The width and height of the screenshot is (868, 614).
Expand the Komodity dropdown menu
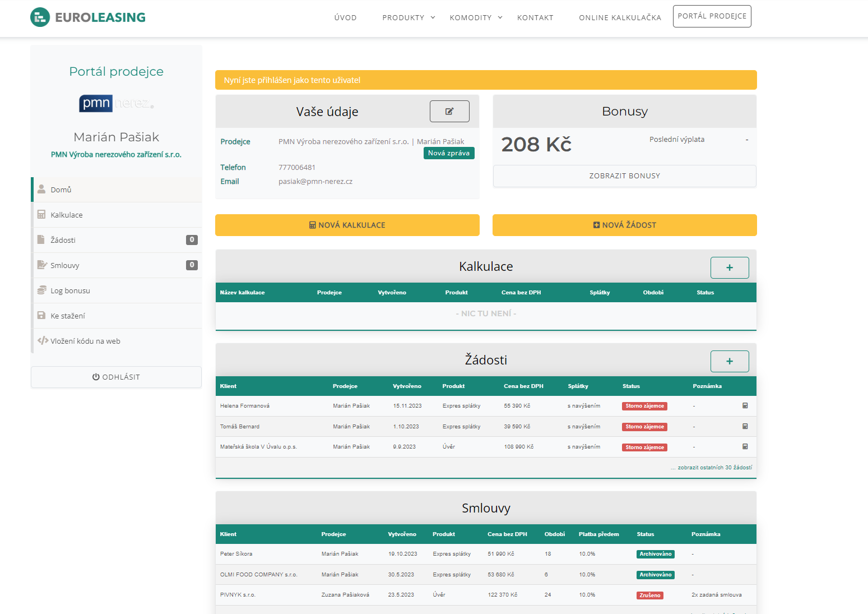[476, 18]
